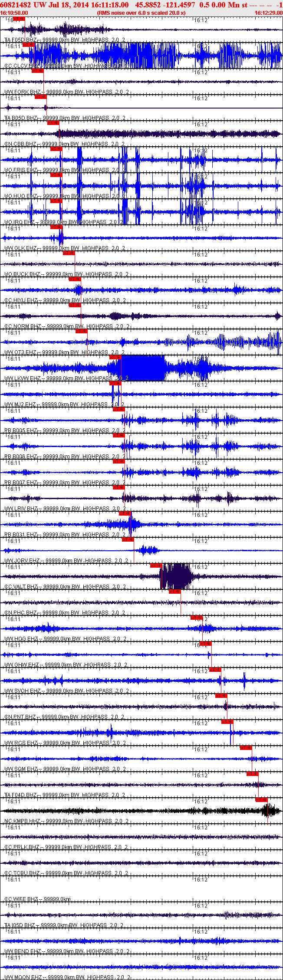Select the CC CLCV EHZ station label
The width and height of the screenshot is (283, 980).
click(x=22, y=66)
